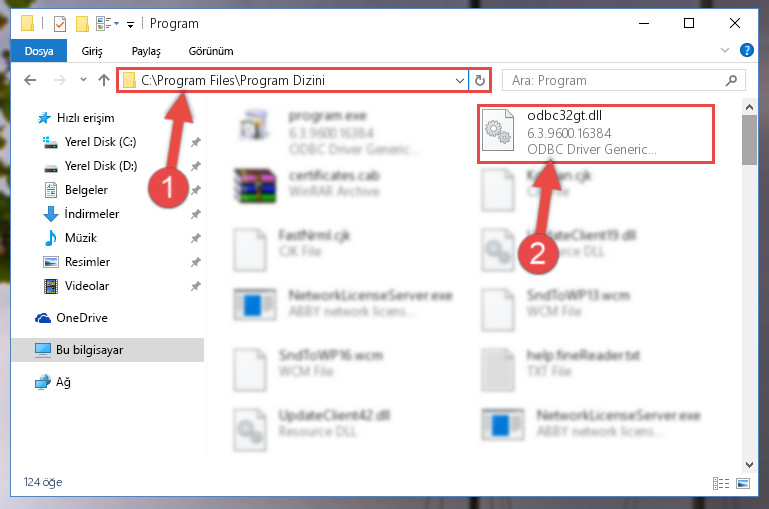Click the Back navigation arrow
This screenshot has width=769, height=509.
(30, 80)
